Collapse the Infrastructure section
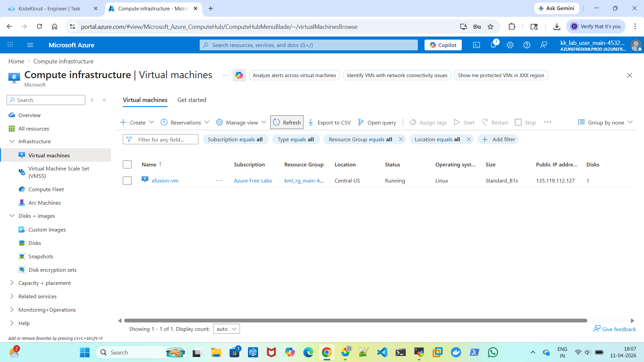This screenshot has width=644, height=362. click(12, 141)
